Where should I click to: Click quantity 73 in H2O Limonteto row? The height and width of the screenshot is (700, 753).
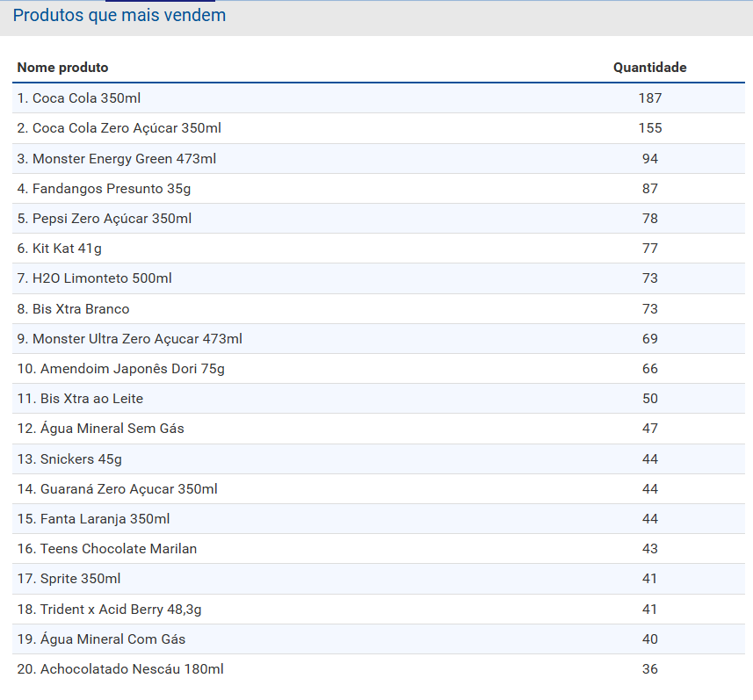point(650,278)
